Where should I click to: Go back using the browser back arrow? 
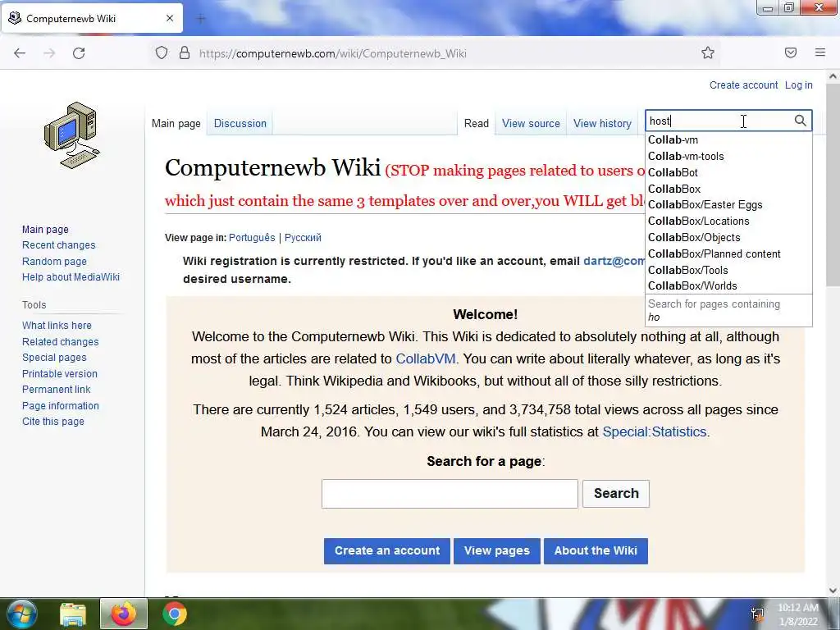point(20,53)
